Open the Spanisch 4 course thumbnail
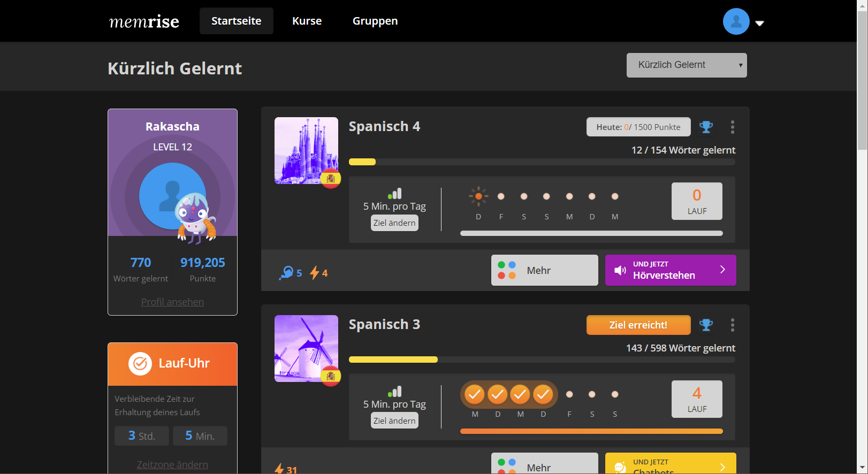The image size is (868, 474). click(x=306, y=150)
